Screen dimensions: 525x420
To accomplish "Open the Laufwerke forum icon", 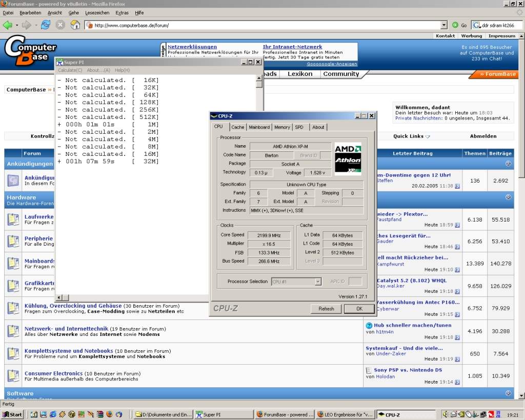I will click(x=13, y=219).
